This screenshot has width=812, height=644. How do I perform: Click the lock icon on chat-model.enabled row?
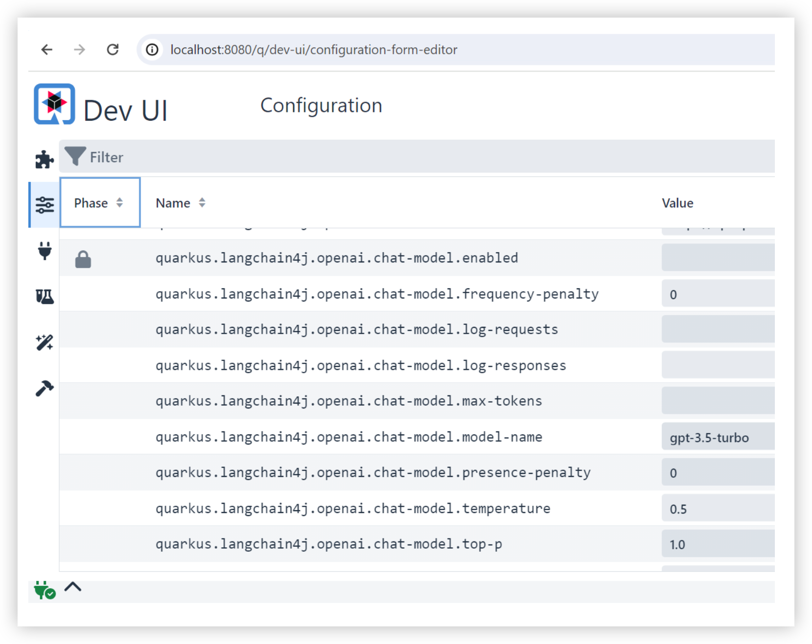(x=83, y=259)
